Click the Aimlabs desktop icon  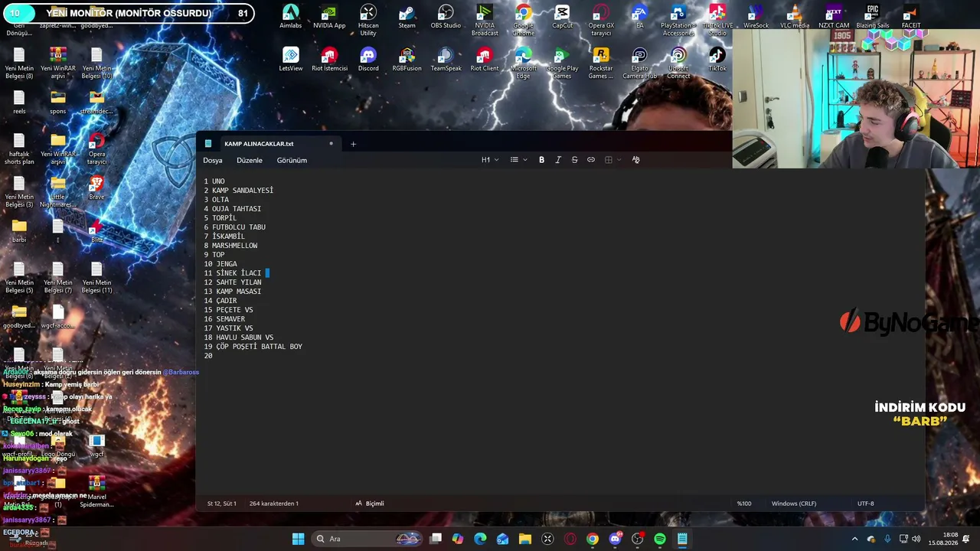[x=291, y=17]
